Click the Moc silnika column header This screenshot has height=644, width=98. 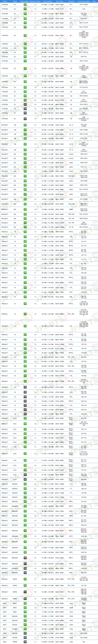pos(59,1)
